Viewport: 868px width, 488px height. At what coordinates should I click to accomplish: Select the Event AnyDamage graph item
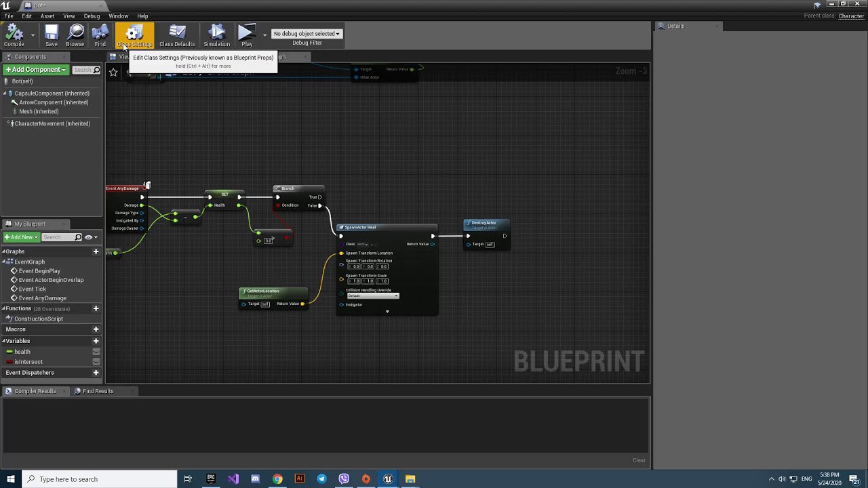(42, 298)
